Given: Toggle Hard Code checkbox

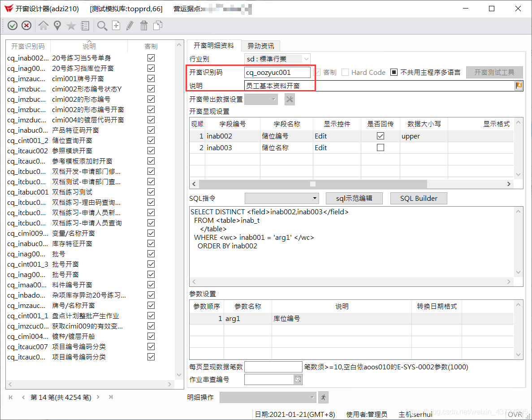Looking at the screenshot, I should [345, 72].
